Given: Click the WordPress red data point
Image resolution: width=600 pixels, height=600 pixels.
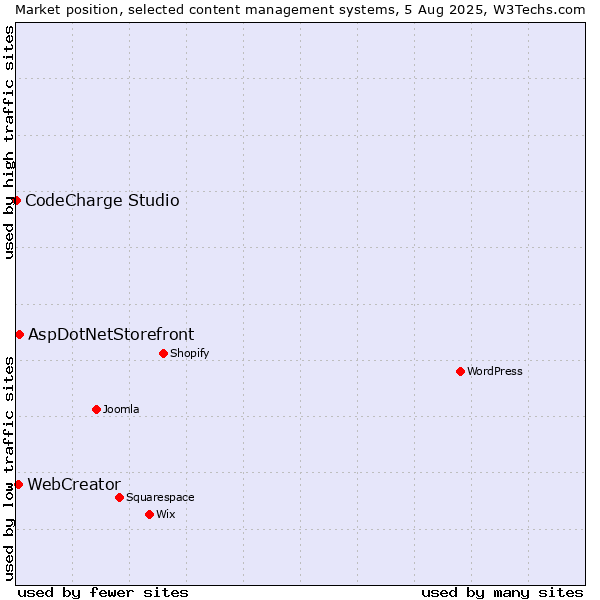Looking at the screenshot, I should [460, 372].
